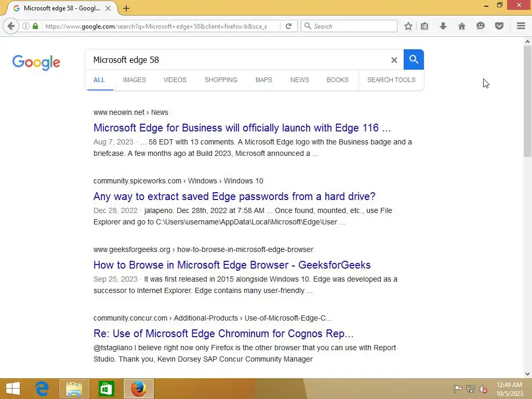
Task: Open extract saved Edge passwords result
Action: (x=234, y=196)
